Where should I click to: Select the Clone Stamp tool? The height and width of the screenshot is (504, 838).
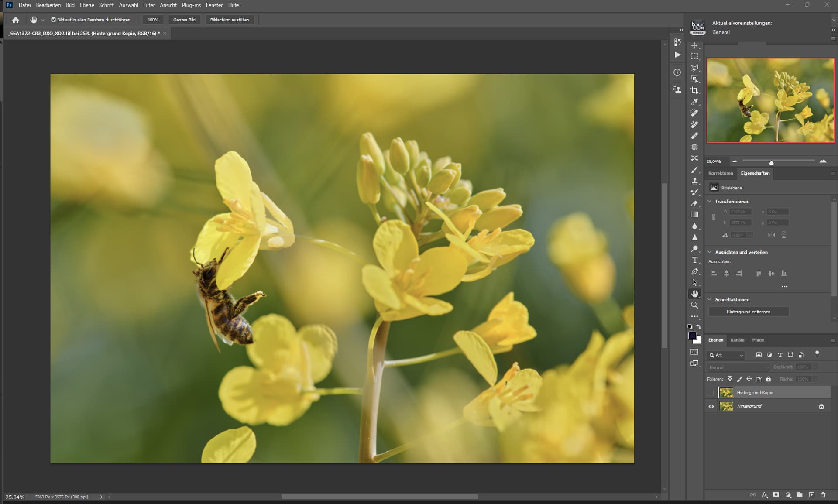coord(694,181)
